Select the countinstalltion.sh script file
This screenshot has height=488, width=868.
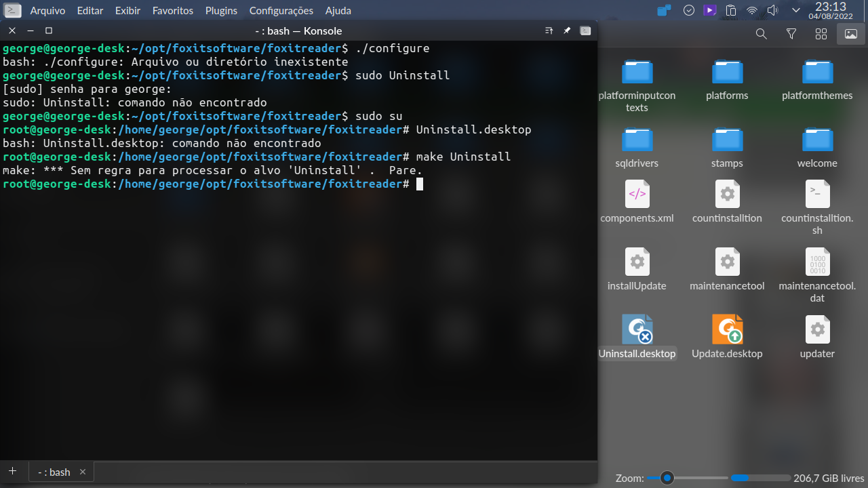tap(817, 208)
